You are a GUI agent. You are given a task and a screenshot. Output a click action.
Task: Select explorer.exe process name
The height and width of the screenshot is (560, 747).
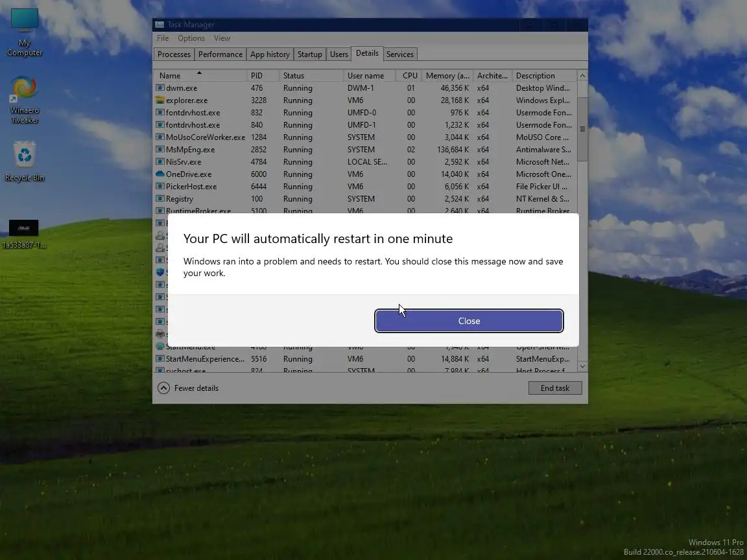coord(187,100)
